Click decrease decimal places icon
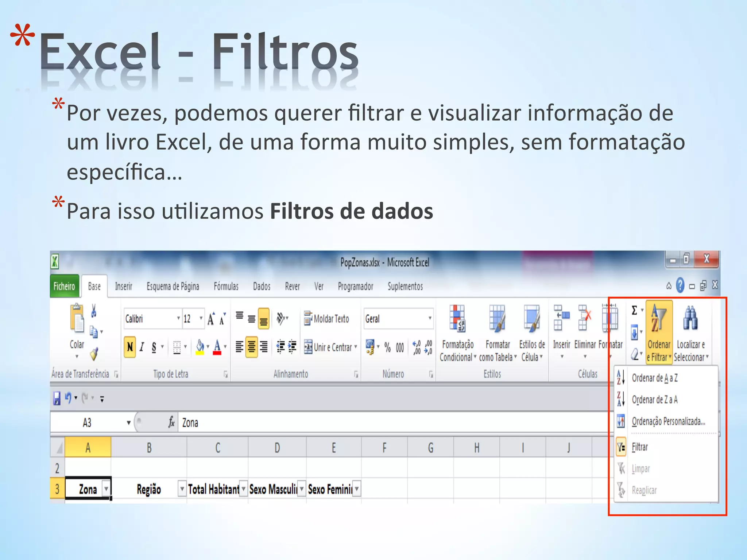The image size is (747, 560). tap(429, 347)
